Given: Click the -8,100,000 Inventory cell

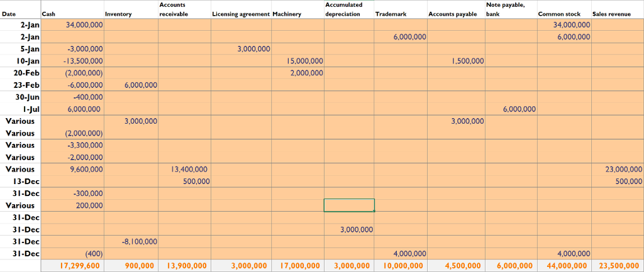Looking at the screenshot, I should click(131, 241).
